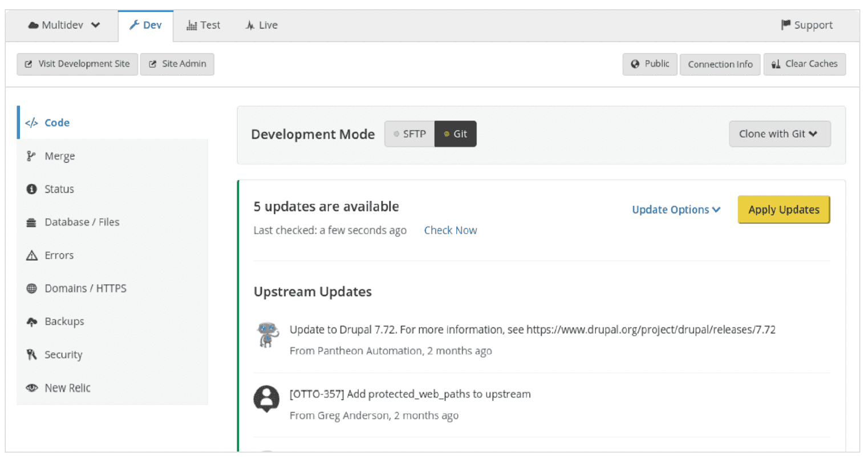The height and width of the screenshot is (461, 868).
Task: Click the Database / Files stack icon
Action: tap(31, 221)
